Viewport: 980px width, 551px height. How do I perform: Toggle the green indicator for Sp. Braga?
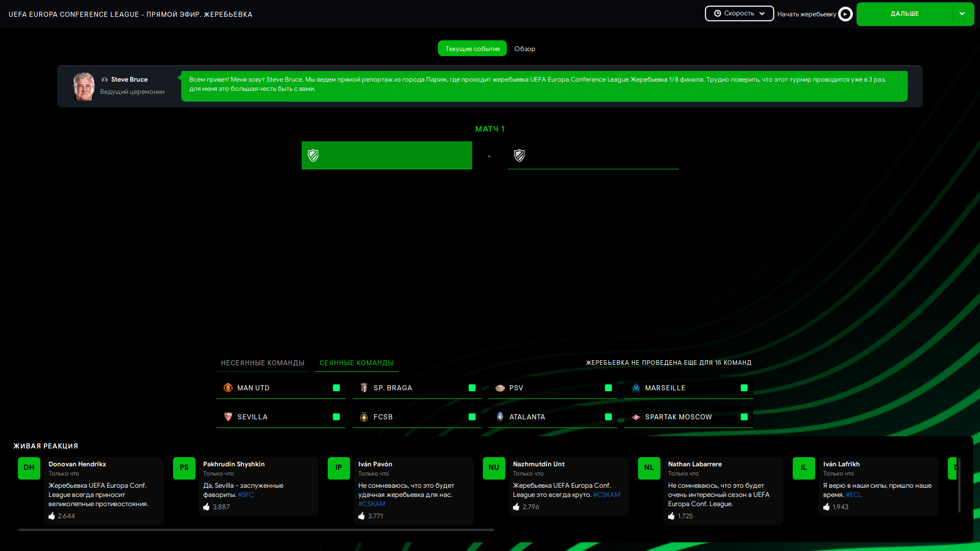click(x=472, y=388)
